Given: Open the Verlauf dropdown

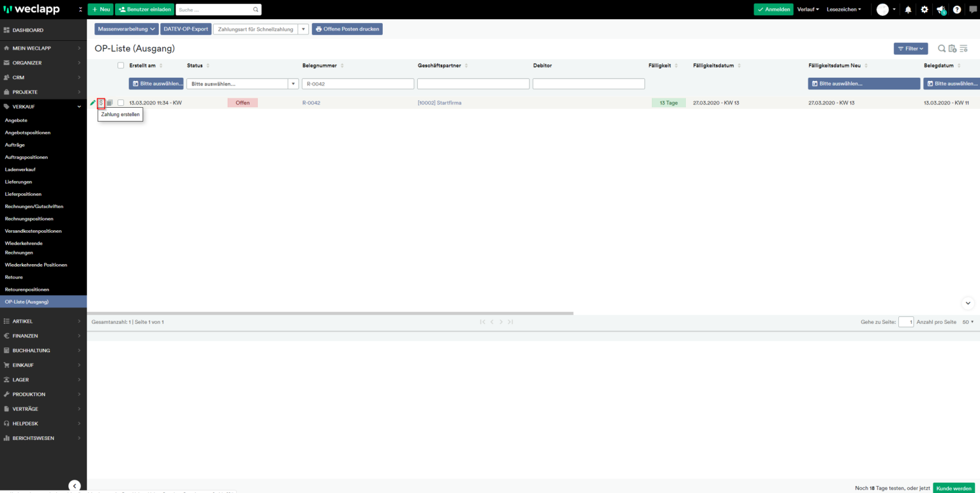Looking at the screenshot, I should pos(808,10).
